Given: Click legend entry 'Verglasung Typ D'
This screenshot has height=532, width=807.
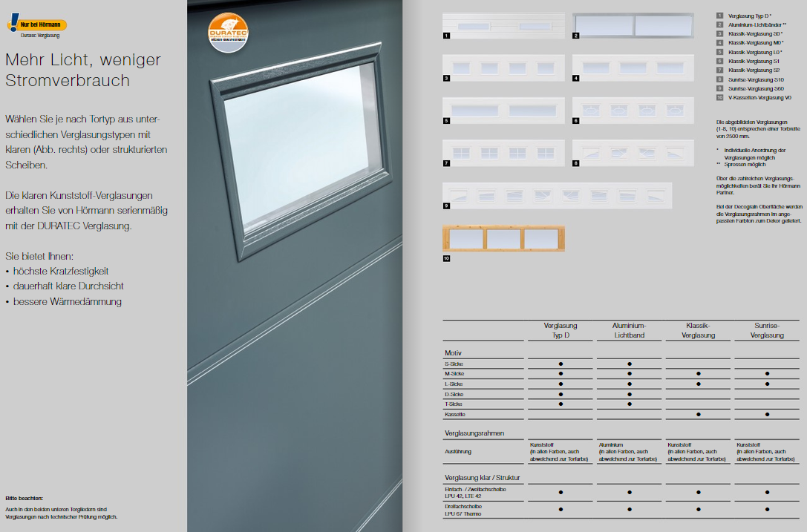Looking at the screenshot, I should click(750, 16).
